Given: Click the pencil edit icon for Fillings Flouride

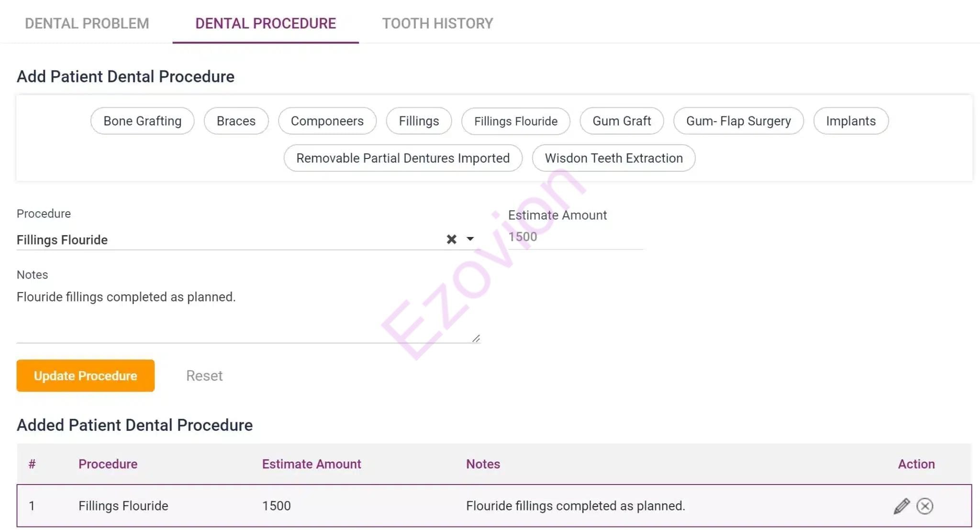Looking at the screenshot, I should click(901, 506).
